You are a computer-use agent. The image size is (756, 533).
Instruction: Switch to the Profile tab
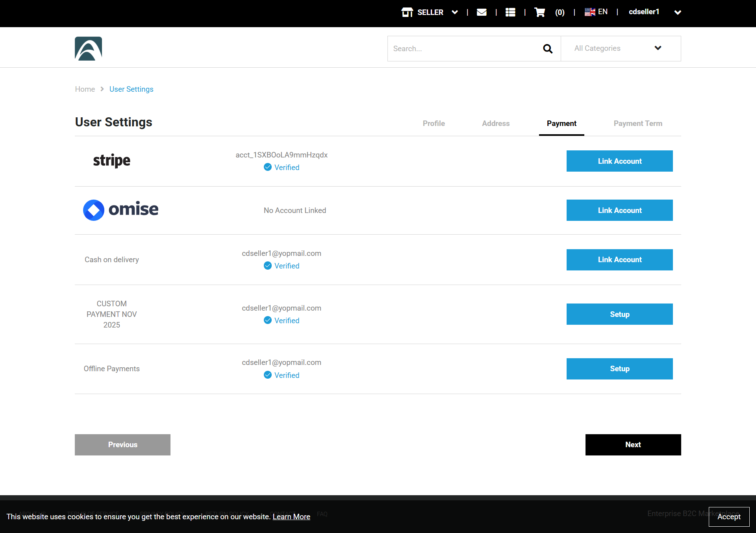pos(434,124)
